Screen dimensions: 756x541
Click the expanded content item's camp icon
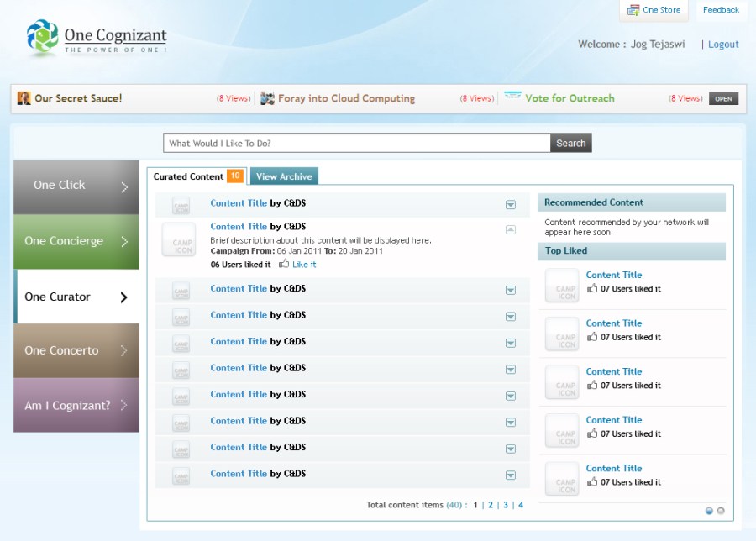[178, 240]
